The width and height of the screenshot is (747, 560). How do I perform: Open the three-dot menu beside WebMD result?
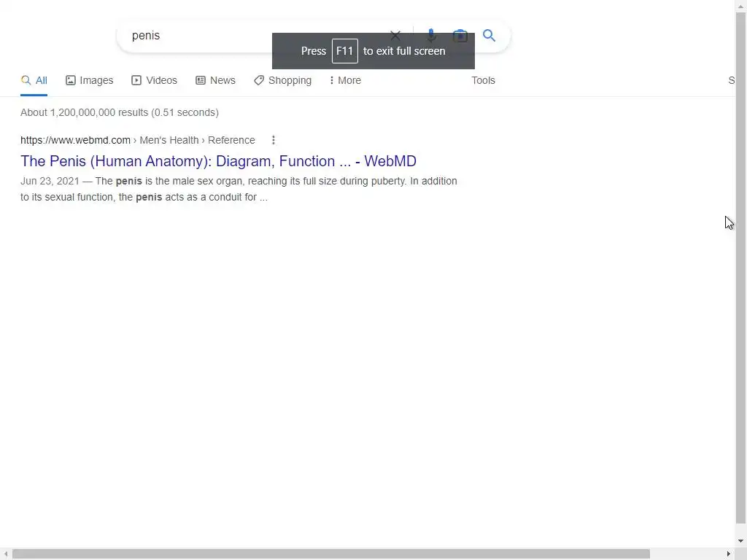click(x=273, y=140)
